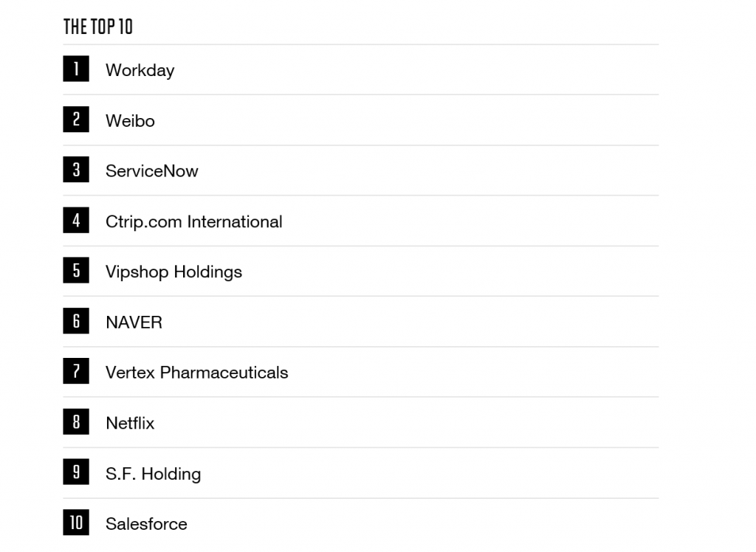Viewport: 756px width, 552px height.
Task: Open the Netflix company link
Action: pos(130,424)
